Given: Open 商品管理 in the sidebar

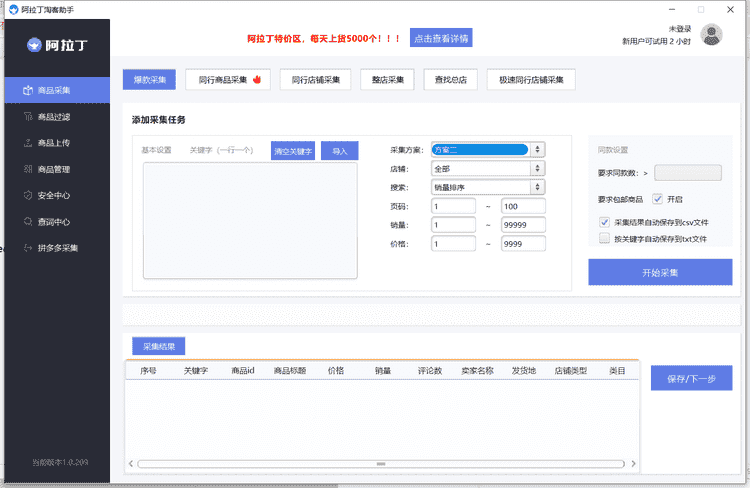Looking at the screenshot, I should 57,169.
